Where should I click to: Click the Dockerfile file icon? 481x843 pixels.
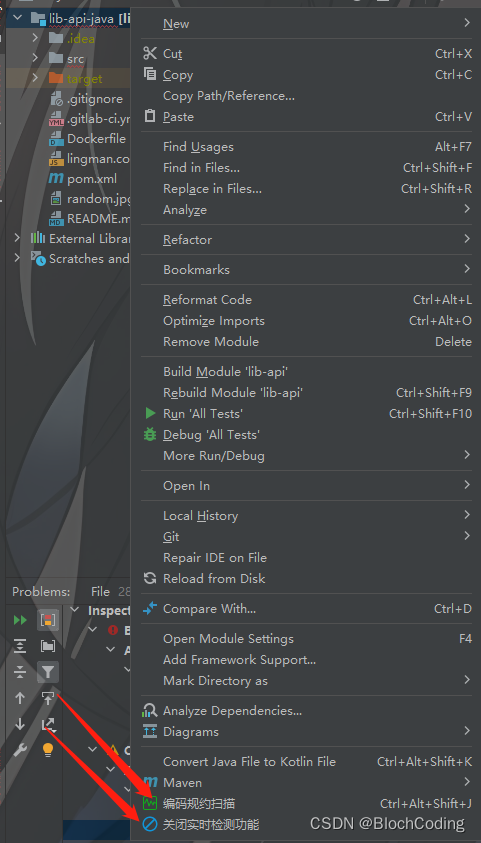click(56, 139)
